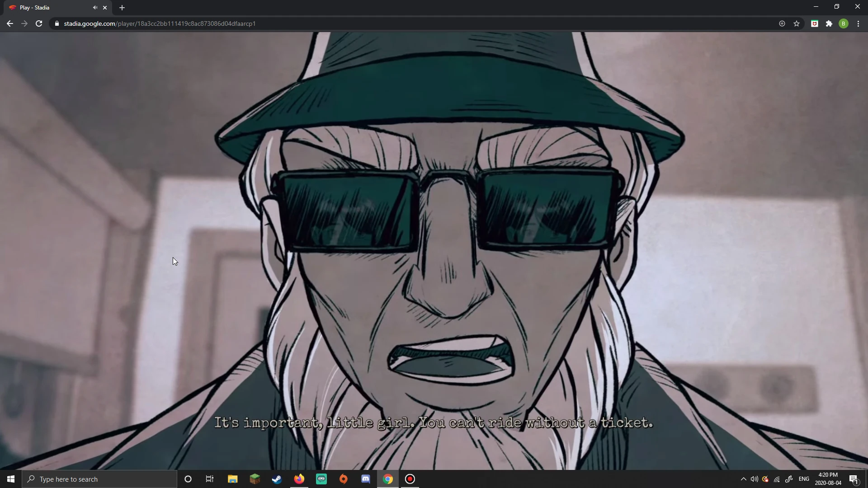The height and width of the screenshot is (488, 868).
Task: Click the install app plus icon
Action: tap(782, 23)
